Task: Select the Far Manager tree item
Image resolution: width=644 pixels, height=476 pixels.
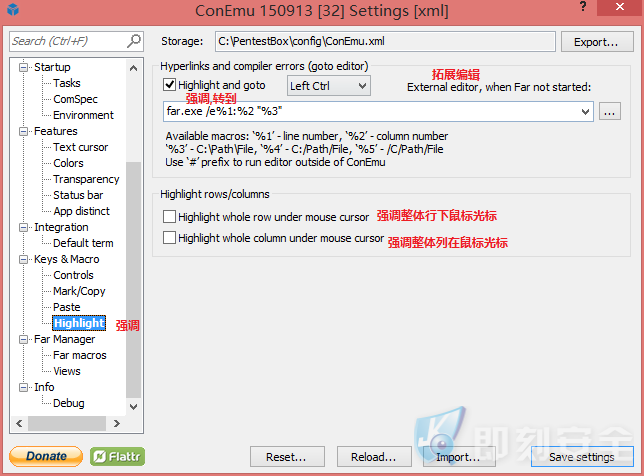Action: pos(64,339)
